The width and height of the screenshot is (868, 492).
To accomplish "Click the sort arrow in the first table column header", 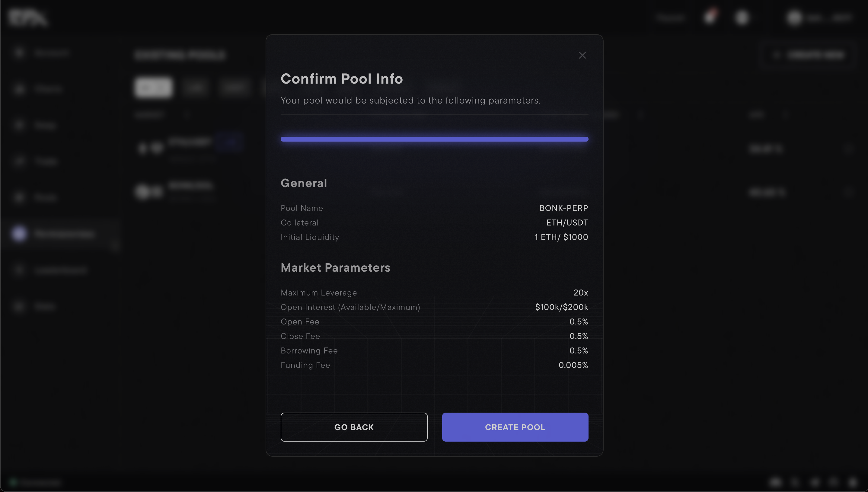I will tap(188, 115).
